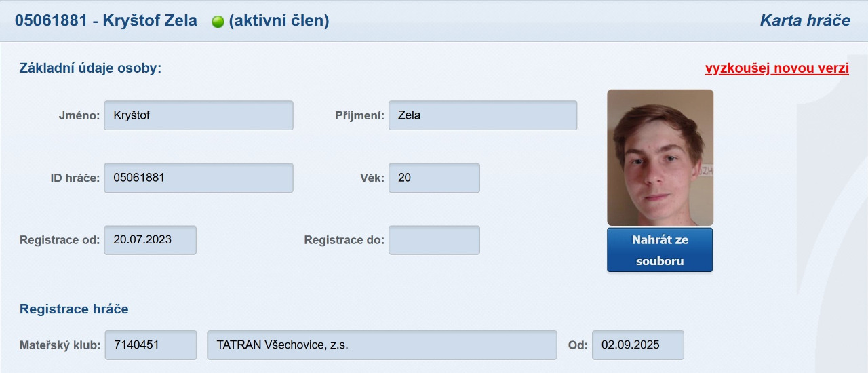Click the 'Mateřský klub:' label

(60, 345)
